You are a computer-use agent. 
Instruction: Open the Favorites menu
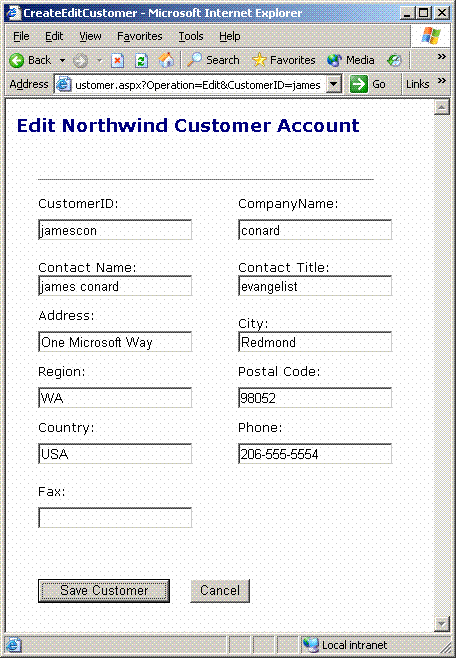(x=140, y=37)
